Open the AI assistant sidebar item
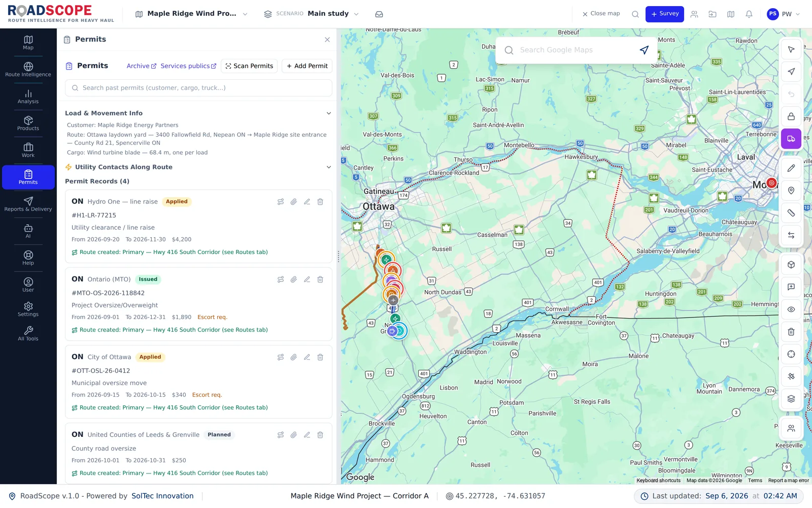This screenshot has width=812, height=508. [28, 231]
